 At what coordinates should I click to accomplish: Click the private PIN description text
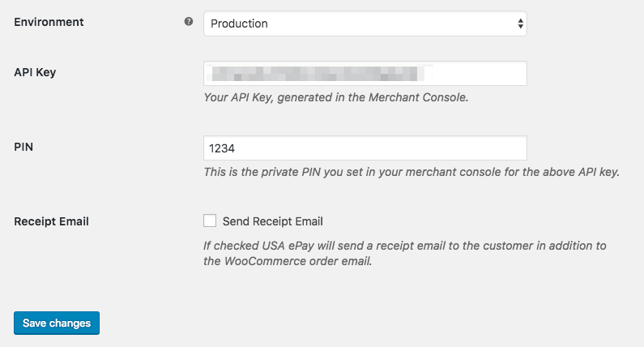point(412,172)
